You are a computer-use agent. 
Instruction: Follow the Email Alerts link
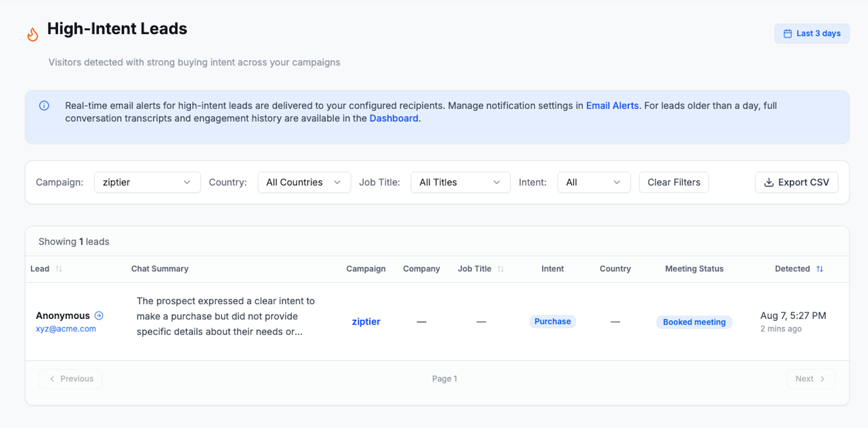pos(612,106)
